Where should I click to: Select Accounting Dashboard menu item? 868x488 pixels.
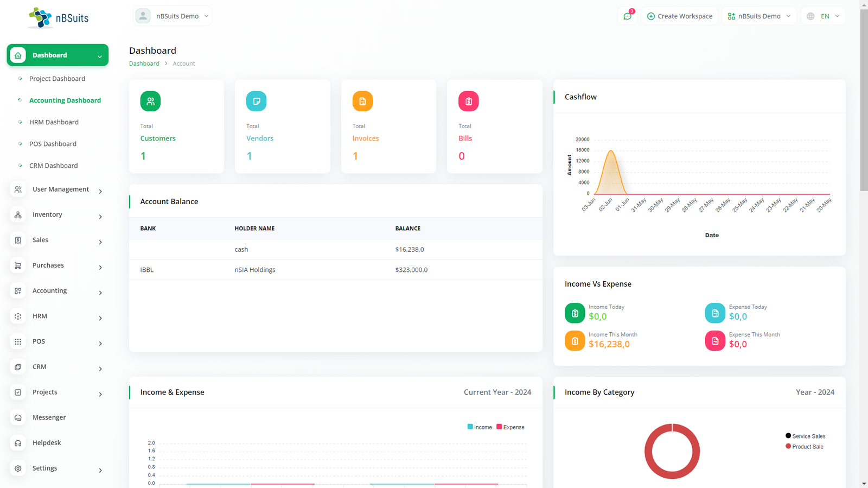[x=65, y=100]
